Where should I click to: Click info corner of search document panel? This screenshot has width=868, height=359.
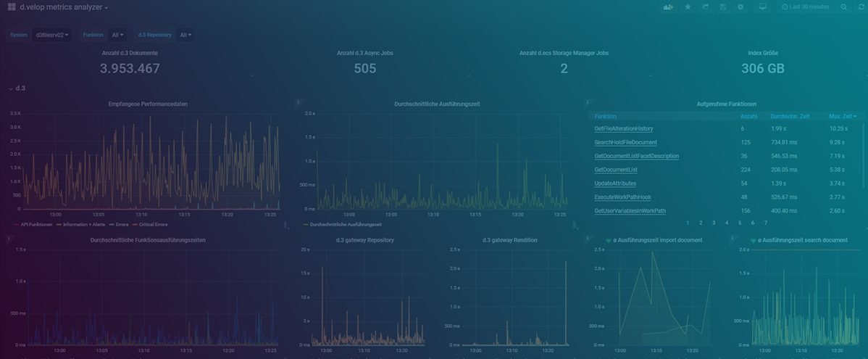pyautogui.click(x=733, y=238)
